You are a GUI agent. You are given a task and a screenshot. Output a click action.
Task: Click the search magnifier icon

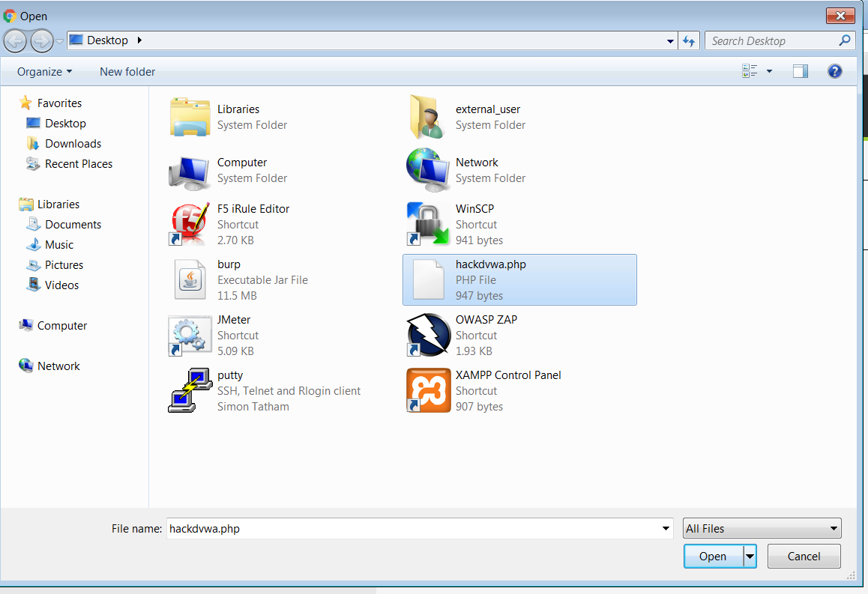845,40
